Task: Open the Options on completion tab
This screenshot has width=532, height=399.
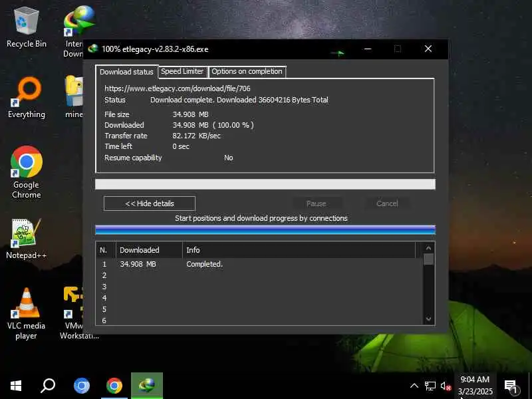Action: point(247,71)
